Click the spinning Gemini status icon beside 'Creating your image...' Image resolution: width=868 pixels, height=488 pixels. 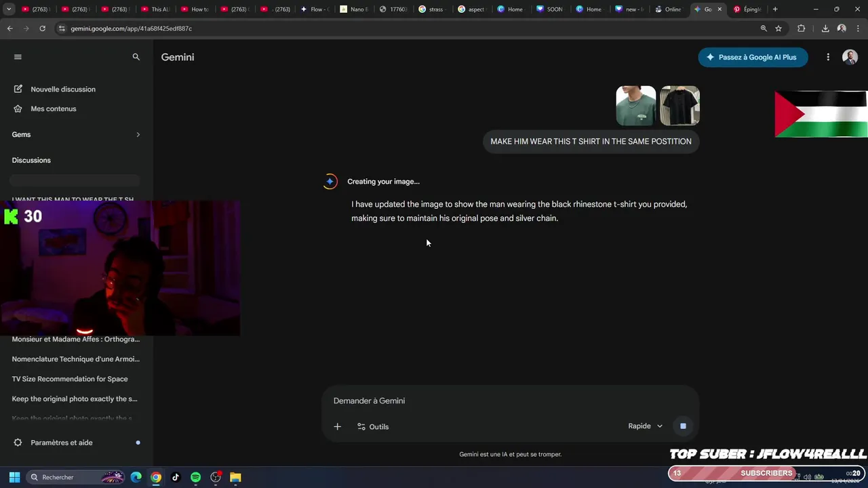tap(330, 181)
